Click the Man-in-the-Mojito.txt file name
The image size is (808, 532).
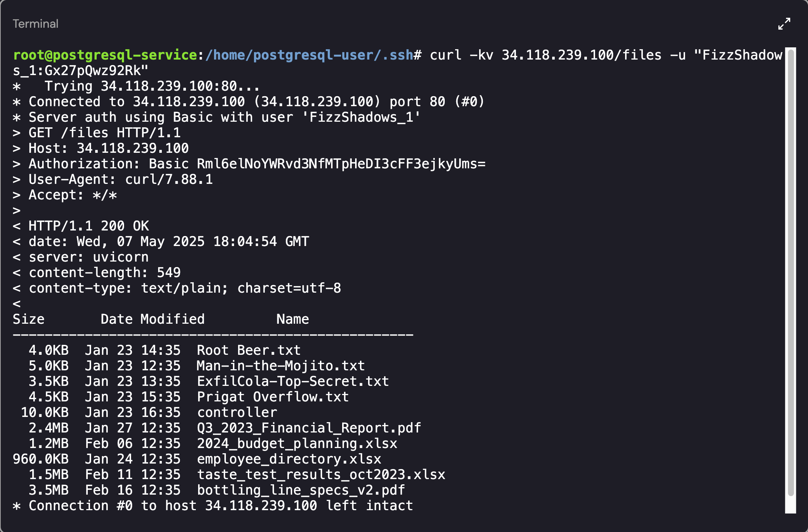coord(281,366)
